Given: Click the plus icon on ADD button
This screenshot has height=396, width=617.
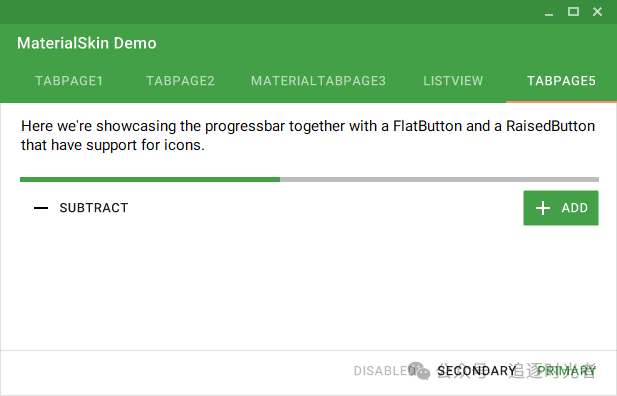Looking at the screenshot, I should coord(543,208).
